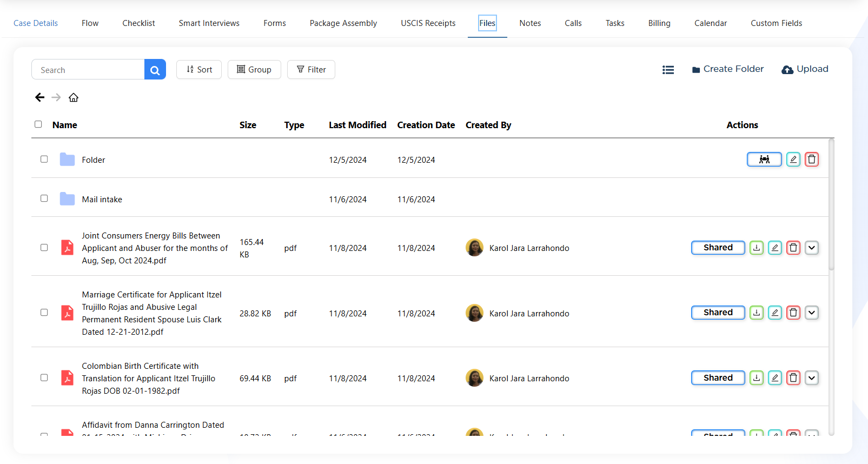Viewport: 868px width, 464px height.
Task: Open the Folder row folder icon
Action: tap(67, 160)
